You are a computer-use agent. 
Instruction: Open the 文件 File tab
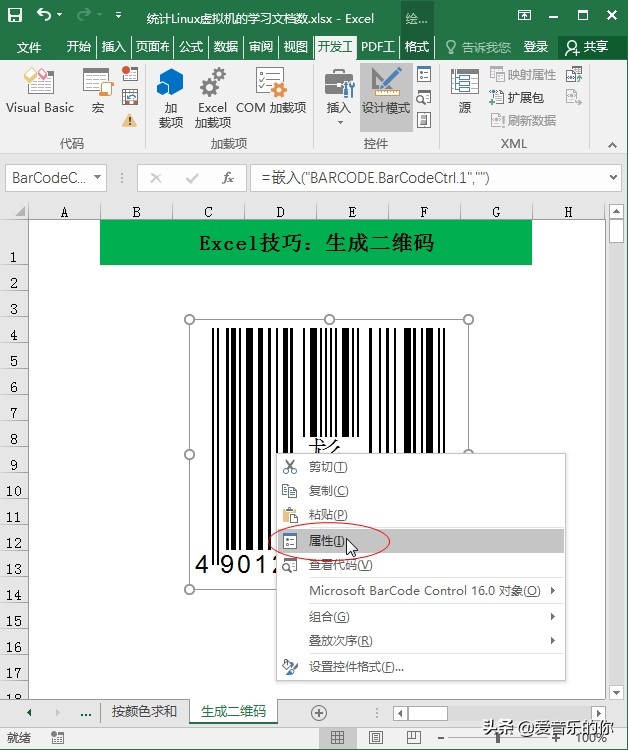[x=29, y=47]
